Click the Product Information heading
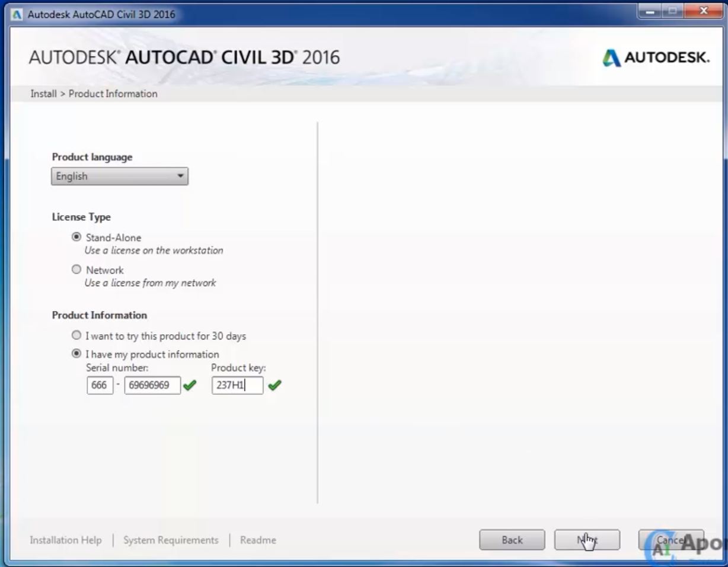 (100, 315)
